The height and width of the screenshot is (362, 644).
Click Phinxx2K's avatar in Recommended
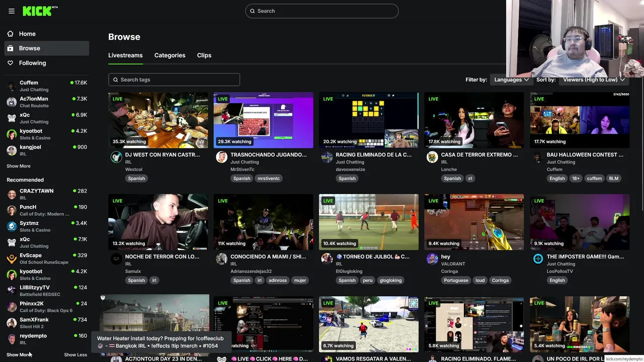12,307
